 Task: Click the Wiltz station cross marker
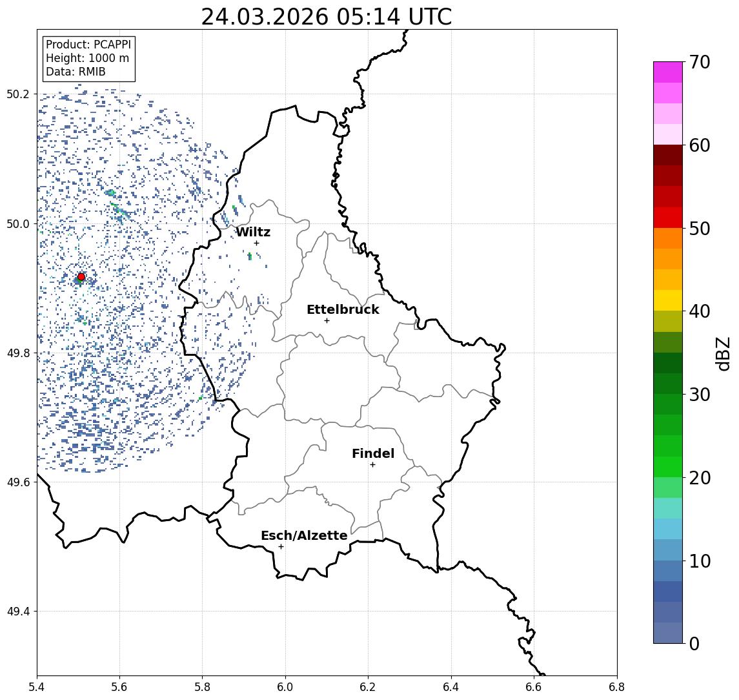tap(256, 243)
